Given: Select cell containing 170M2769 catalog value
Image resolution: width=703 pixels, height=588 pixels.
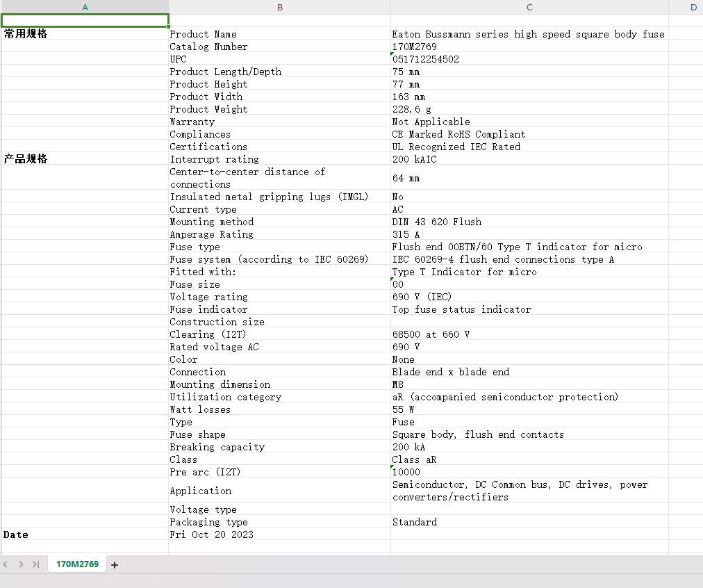Looking at the screenshot, I should click(x=529, y=47).
